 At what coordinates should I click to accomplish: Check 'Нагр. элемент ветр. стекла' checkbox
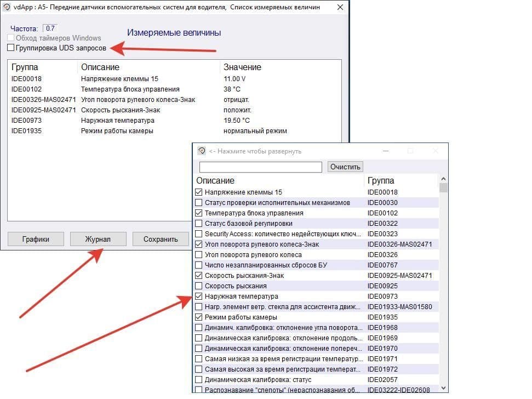pos(199,307)
